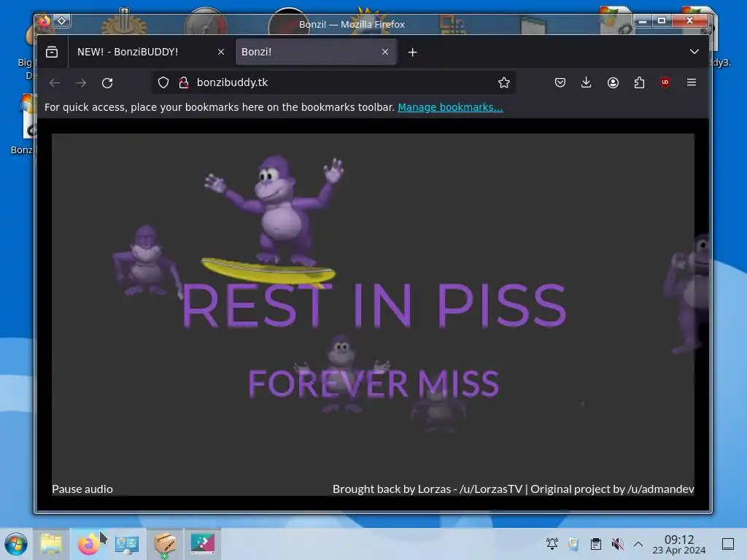Focus the bonzibuddy.tk address bar
This screenshot has width=747, height=560.
[x=333, y=82]
